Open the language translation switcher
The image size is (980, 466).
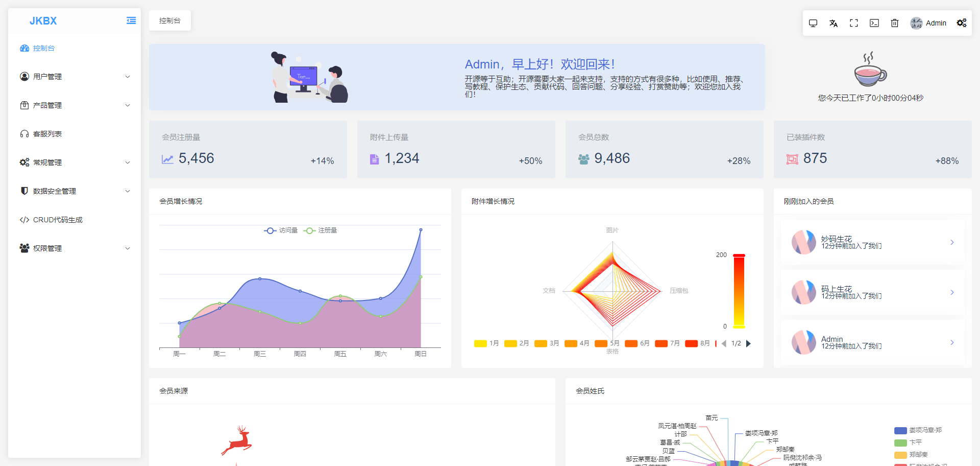pos(834,23)
